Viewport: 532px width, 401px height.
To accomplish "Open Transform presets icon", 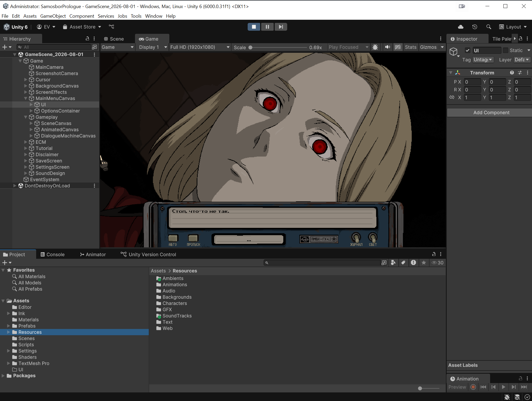I will [x=520, y=73].
